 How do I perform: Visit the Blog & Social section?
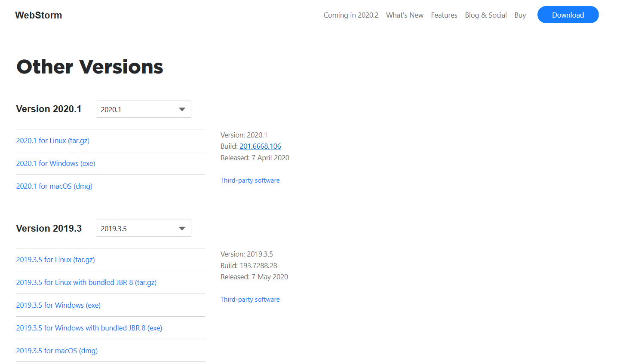(x=485, y=15)
